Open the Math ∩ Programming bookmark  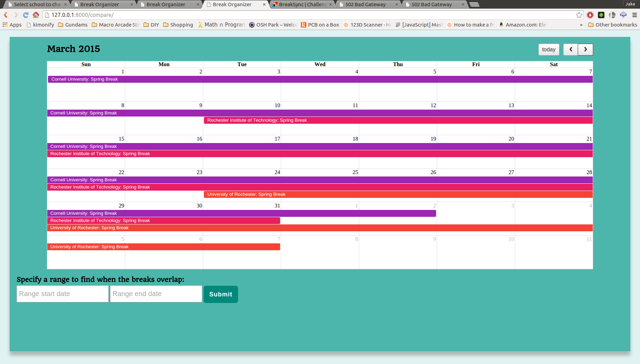[221, 25]
